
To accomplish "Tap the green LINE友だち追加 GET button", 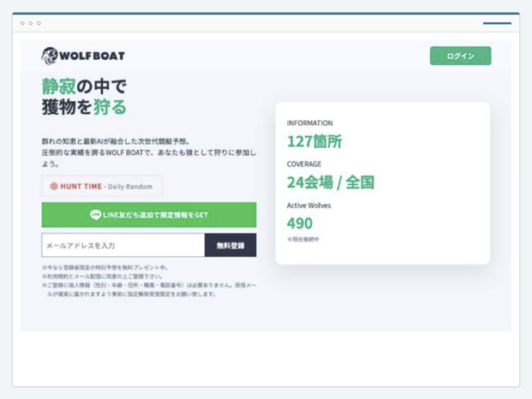I will tap(149, 215).
